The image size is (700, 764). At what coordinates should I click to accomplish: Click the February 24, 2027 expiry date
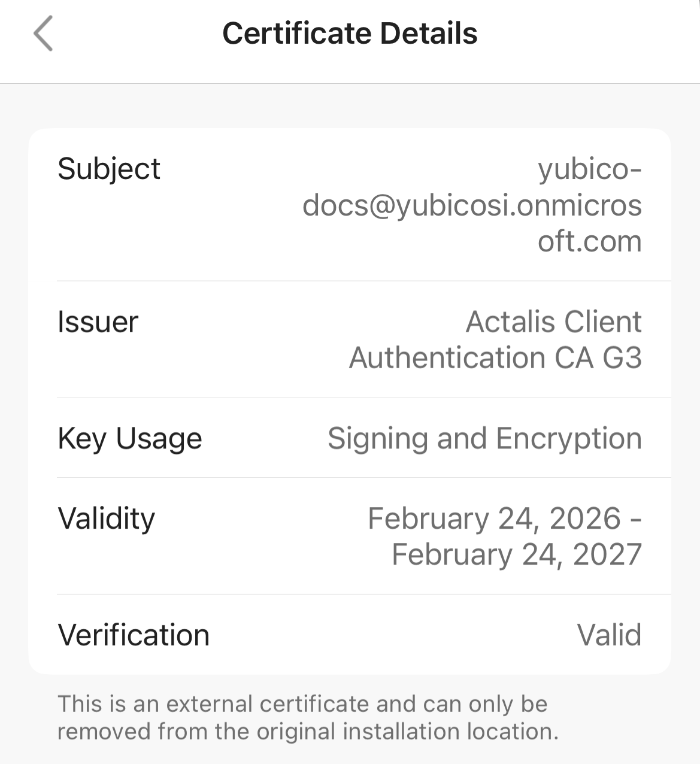point(516,554)
